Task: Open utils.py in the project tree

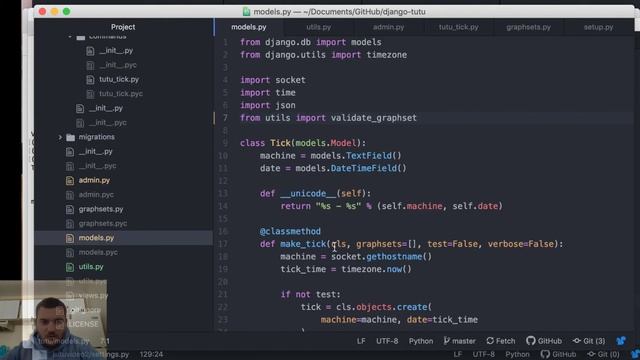Action: [91, 267]
